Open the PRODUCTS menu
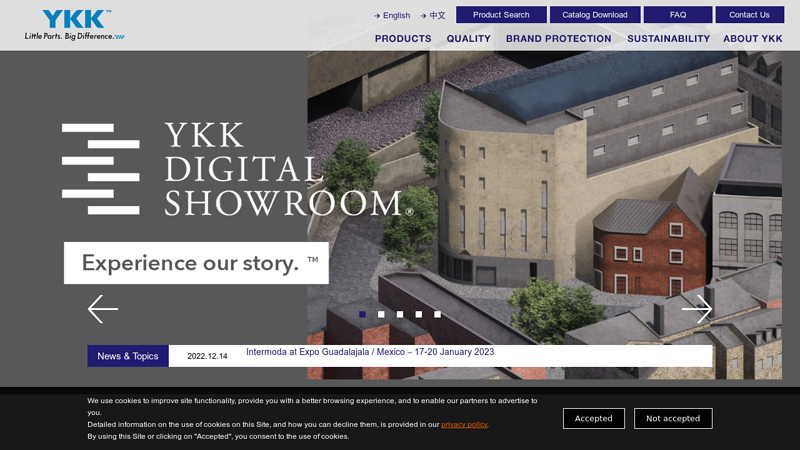This screenshot has height=450, width=800. [x=403, y=39]
